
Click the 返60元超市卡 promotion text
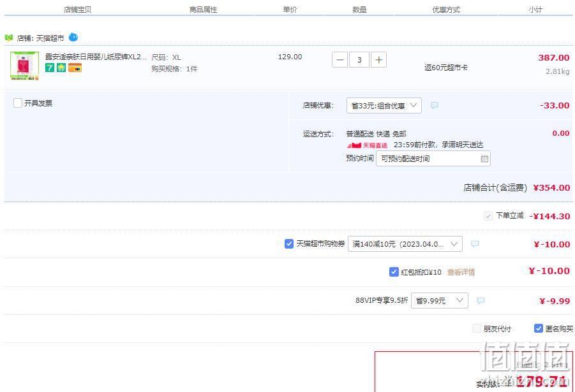[446, 68]
